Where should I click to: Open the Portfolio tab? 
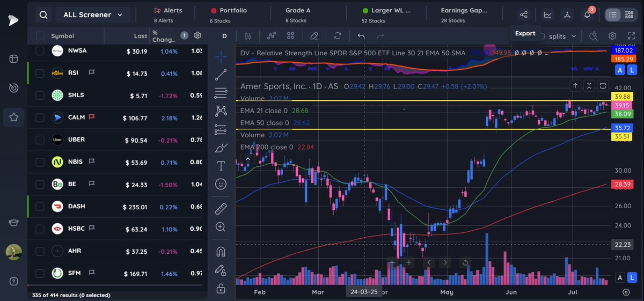(x=229, y=15)
